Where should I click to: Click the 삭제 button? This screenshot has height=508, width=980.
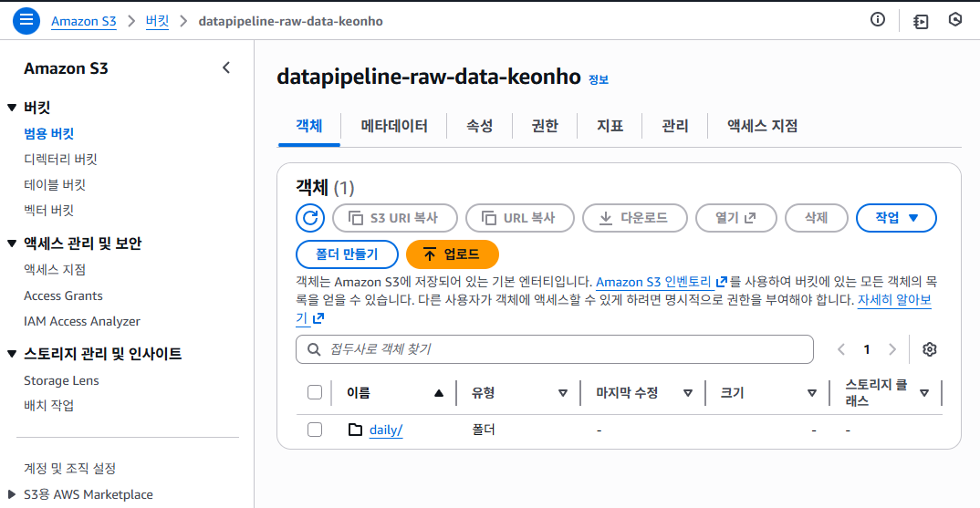tap(817, 218)
